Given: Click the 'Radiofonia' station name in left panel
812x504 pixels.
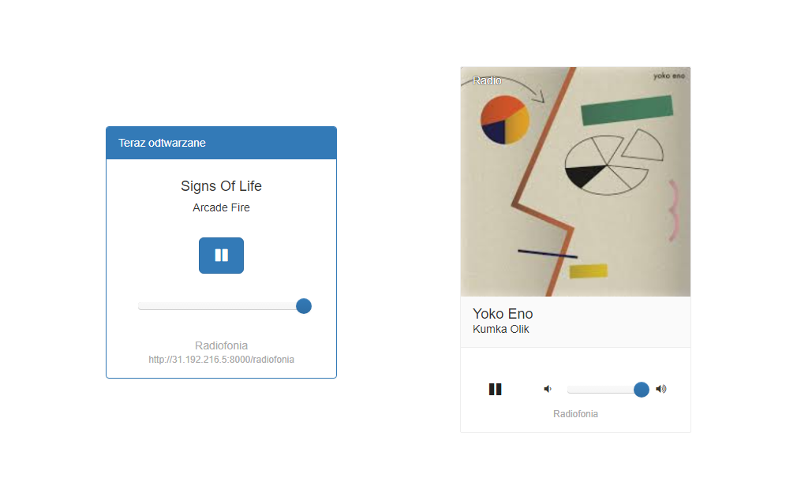Looking at the screenshot, I should [x=221, y=345].
